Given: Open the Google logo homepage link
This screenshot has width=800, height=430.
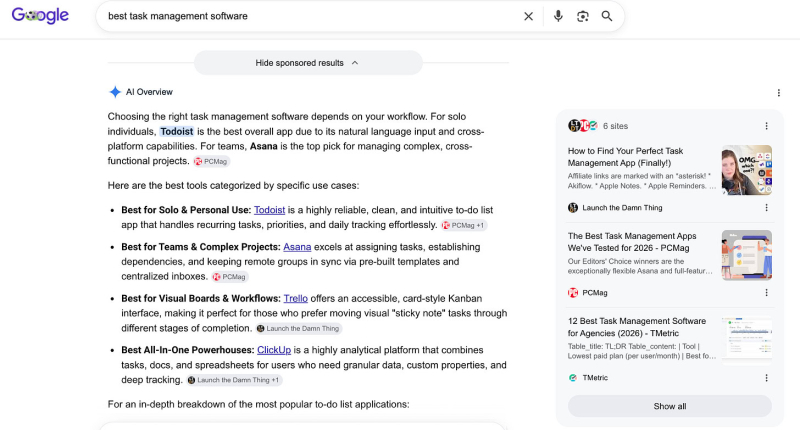Looking at the screenshot, I should pos(40,16).
